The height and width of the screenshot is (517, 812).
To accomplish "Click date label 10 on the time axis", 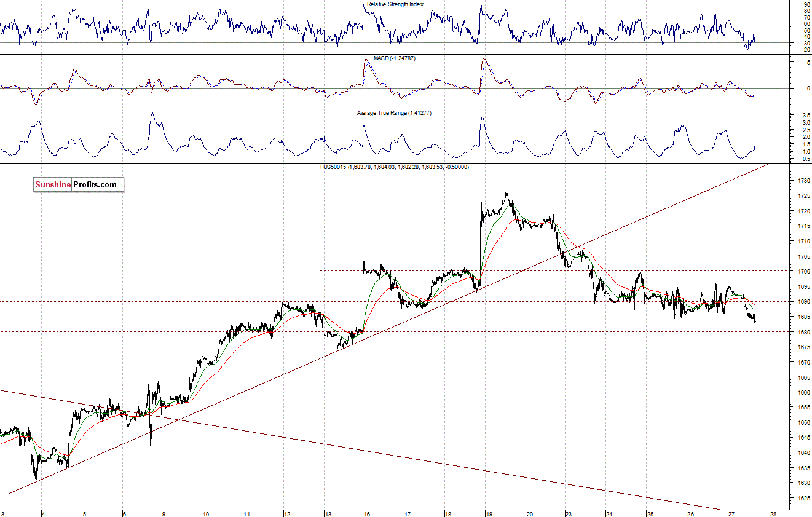I will (206, 514).
